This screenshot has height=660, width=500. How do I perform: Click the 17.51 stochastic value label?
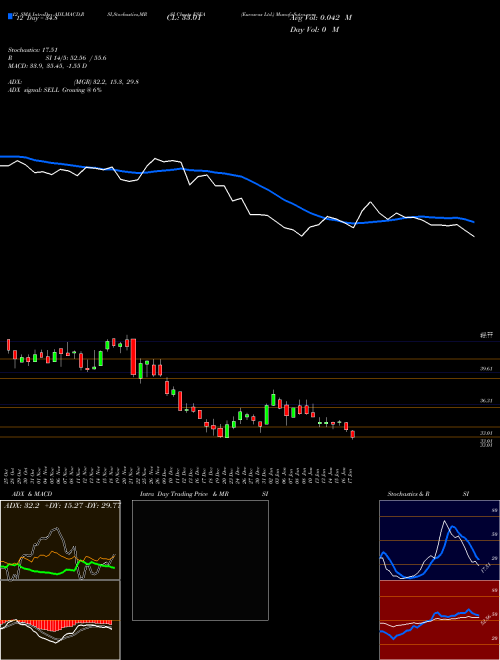(484, 567)
